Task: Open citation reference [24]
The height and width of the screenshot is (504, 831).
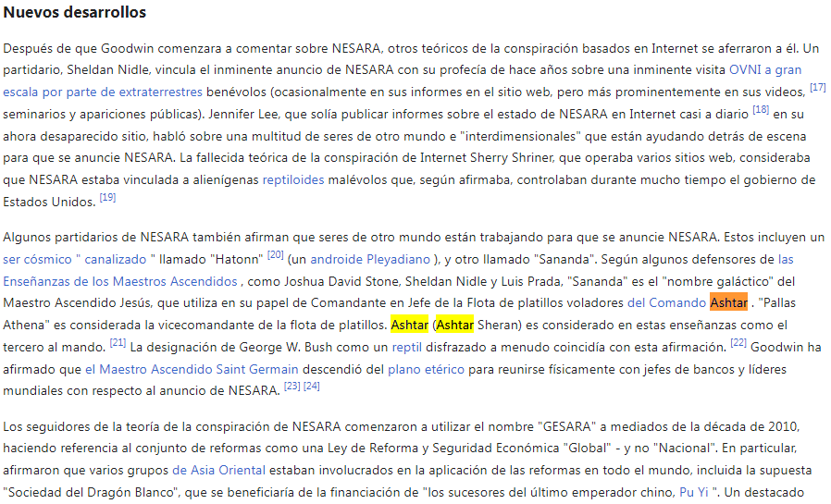Action: 312,386
